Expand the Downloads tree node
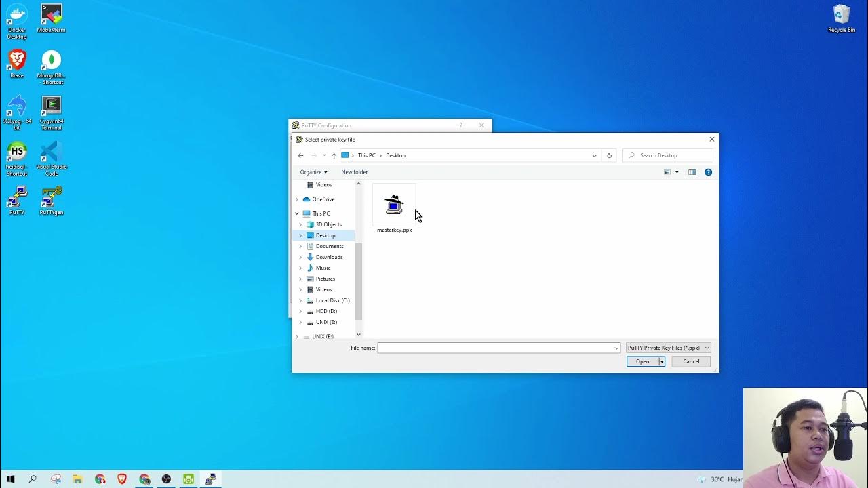The image size is (868, 488). tap(300, 257)
